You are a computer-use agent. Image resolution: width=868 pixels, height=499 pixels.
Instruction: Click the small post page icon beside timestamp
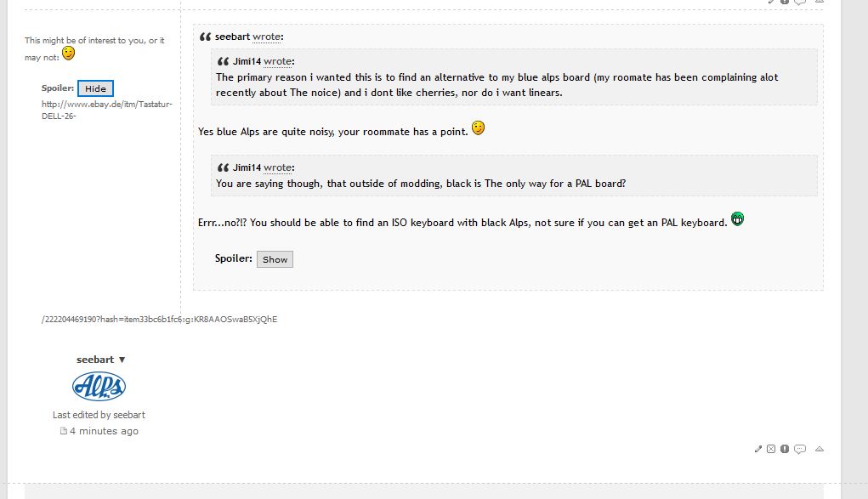click(x=64, y=431)
